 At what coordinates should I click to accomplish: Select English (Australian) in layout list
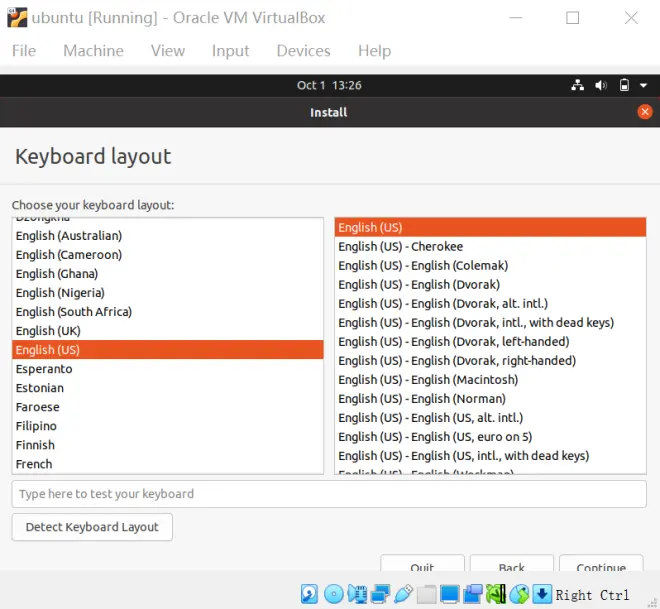tap(168, 236)
